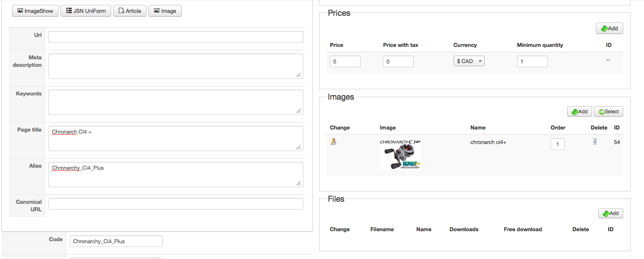644x259 pixels.
Task: Focus the Url input field
Action: 176,37
